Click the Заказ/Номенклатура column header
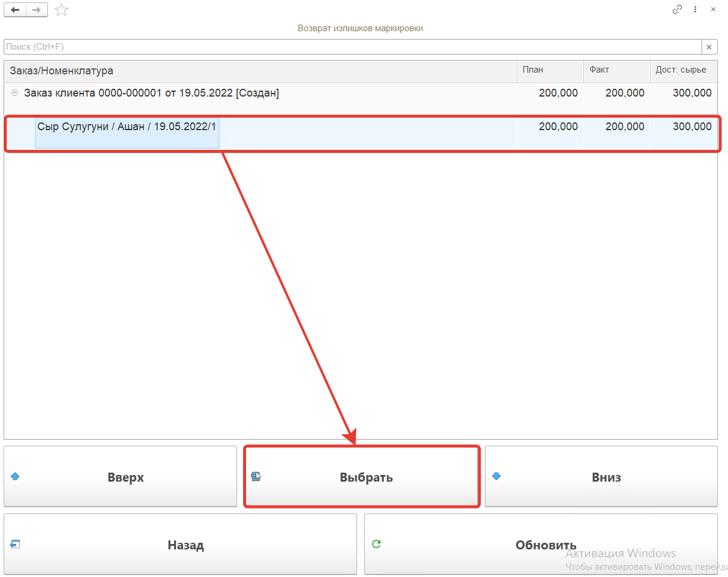This screenshot has height=577, width=728. tap(260, 71)
